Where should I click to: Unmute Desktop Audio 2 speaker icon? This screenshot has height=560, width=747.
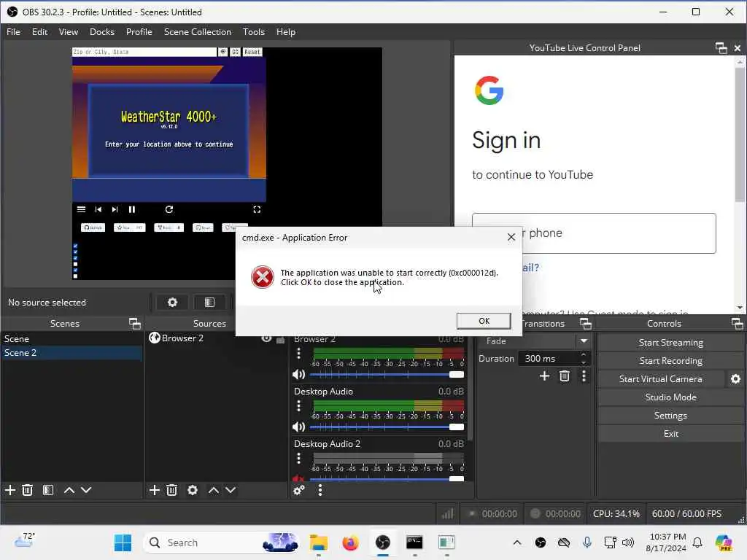tap(298, 478)
